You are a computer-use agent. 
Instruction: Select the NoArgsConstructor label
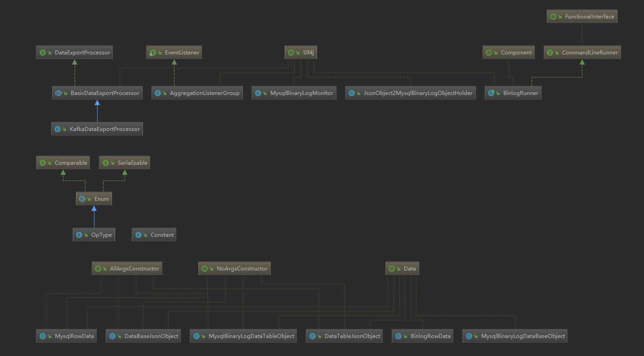tap(242, 269)
